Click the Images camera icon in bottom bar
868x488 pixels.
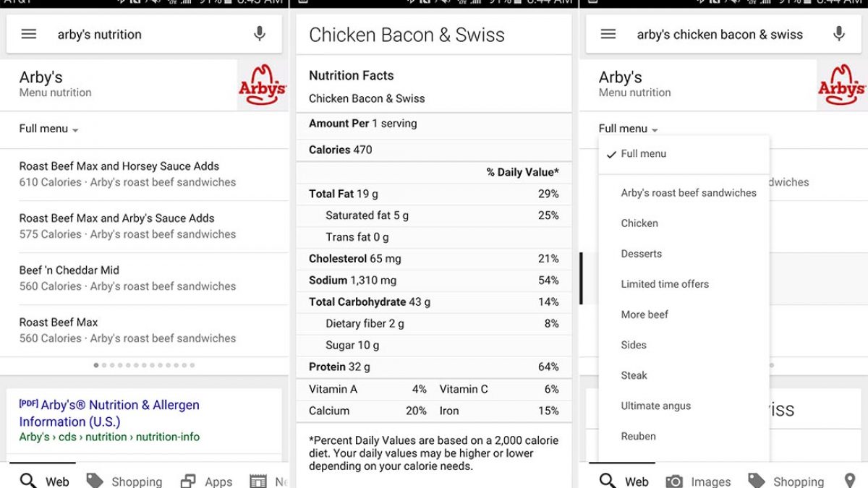click(x=674, y=481)
